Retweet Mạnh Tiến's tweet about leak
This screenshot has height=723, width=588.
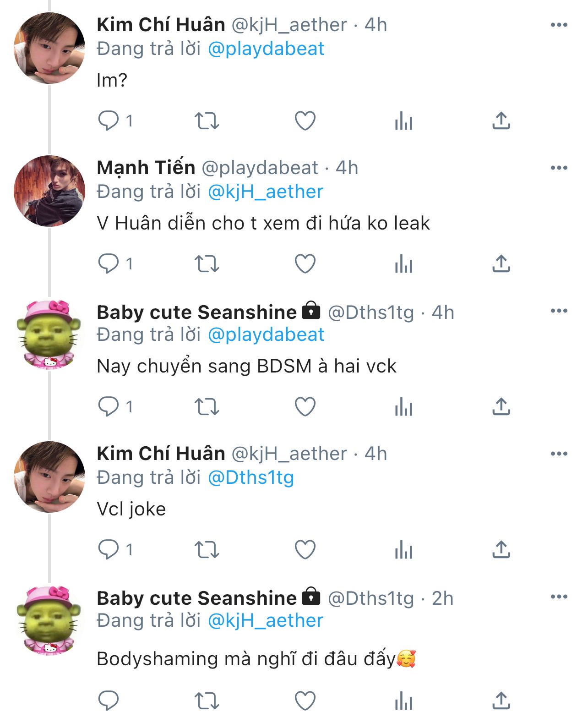click(x=207, y=264)
